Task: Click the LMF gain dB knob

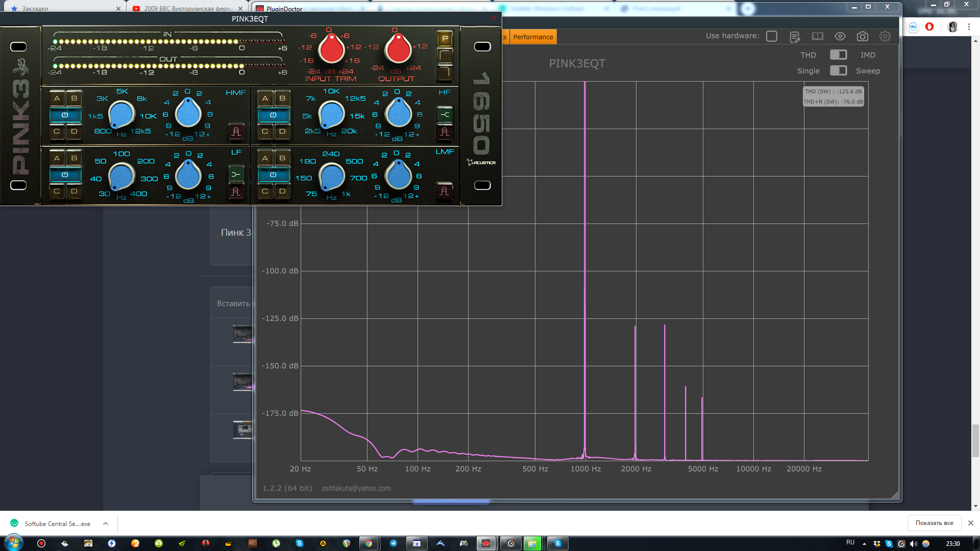Action: click(398, 174)
